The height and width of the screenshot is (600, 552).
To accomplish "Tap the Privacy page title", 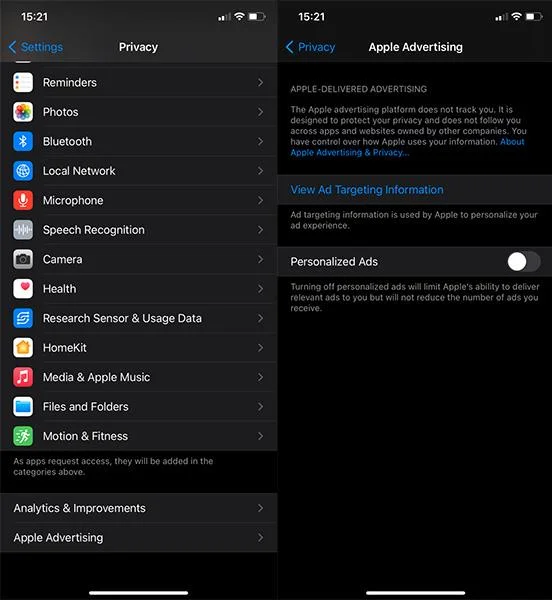I will tap(138, 47).
